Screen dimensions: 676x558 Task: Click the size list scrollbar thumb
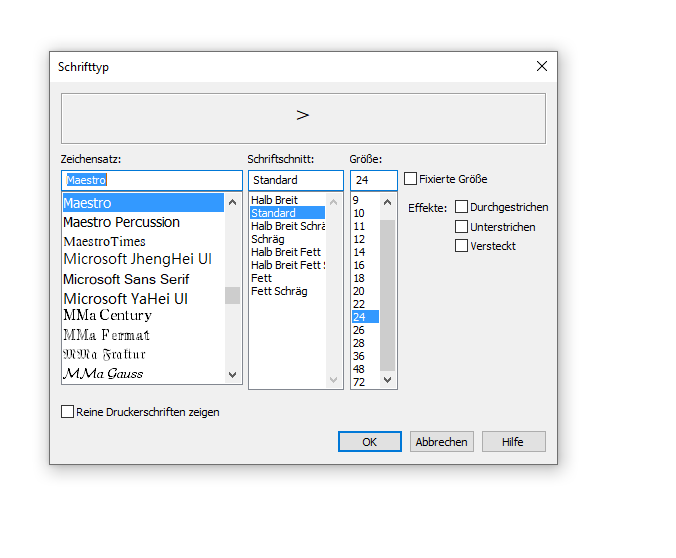[388, 295]
